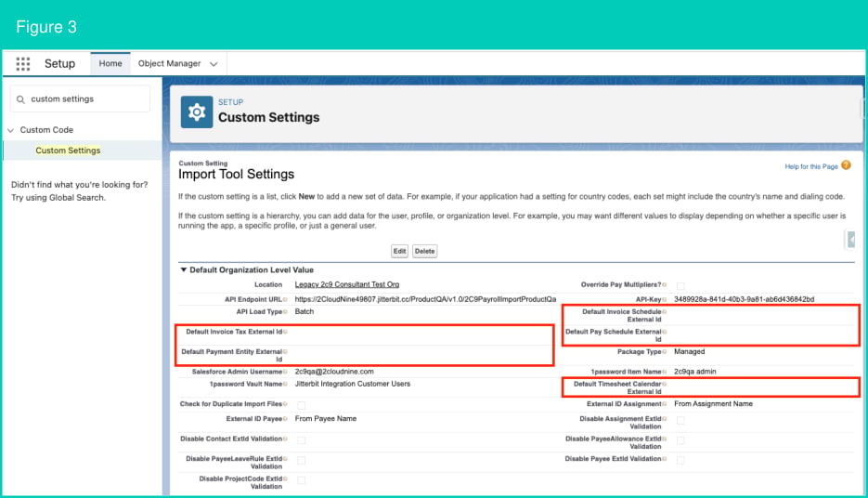Click the collapse panel arrow at right edge
Viewport: 868px width, 498px height.
click(x=851, y=240)
